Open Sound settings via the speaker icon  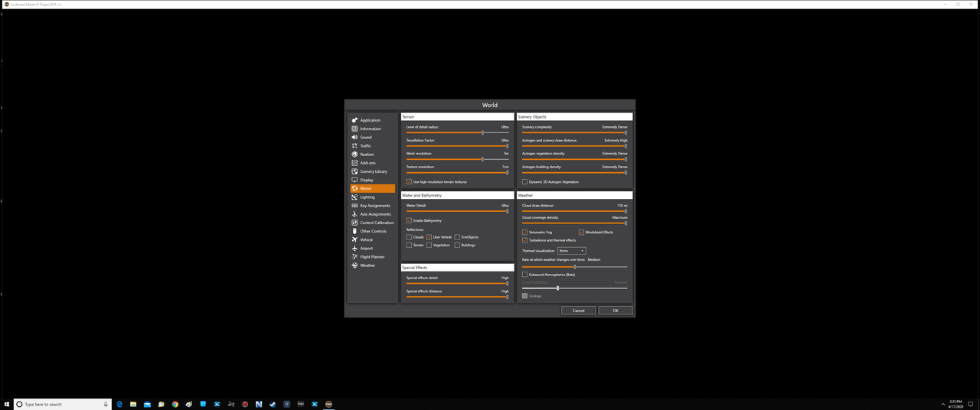354,137
